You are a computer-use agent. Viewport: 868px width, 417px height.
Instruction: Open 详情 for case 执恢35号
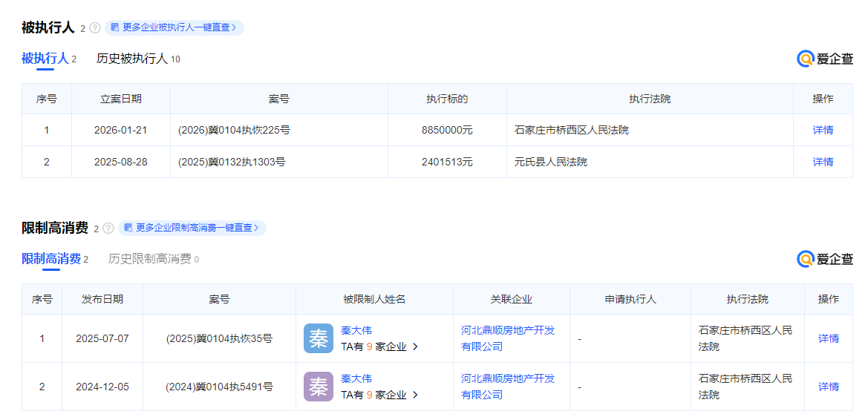(x=829, y=338)
